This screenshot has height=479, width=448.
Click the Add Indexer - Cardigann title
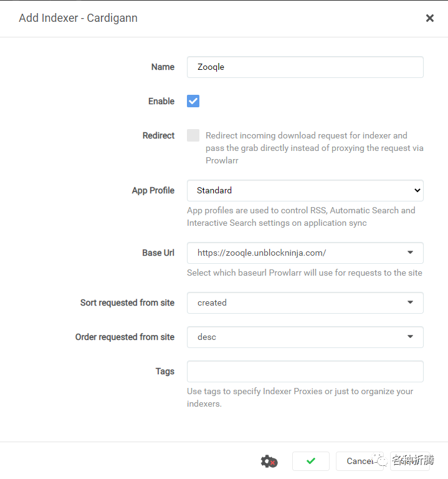point(78,18)
